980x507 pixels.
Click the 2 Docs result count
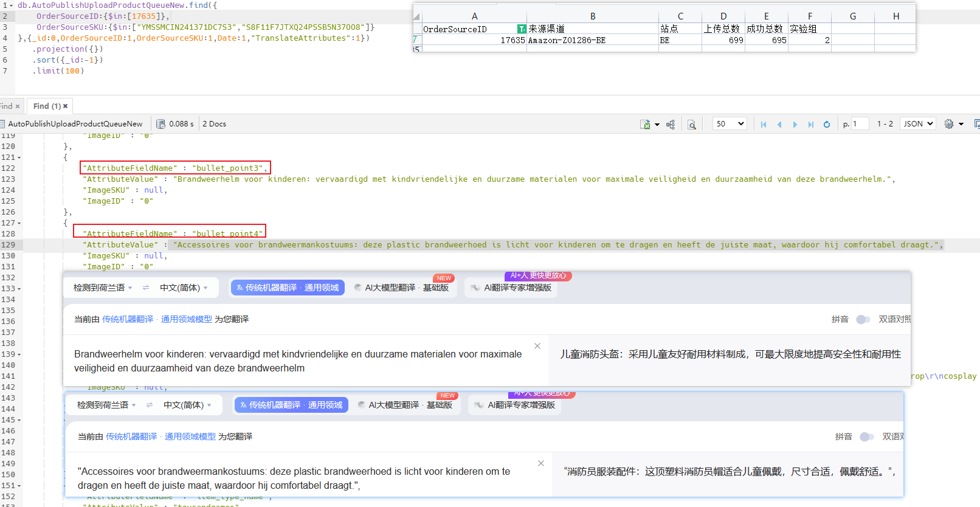click(214, 124)
